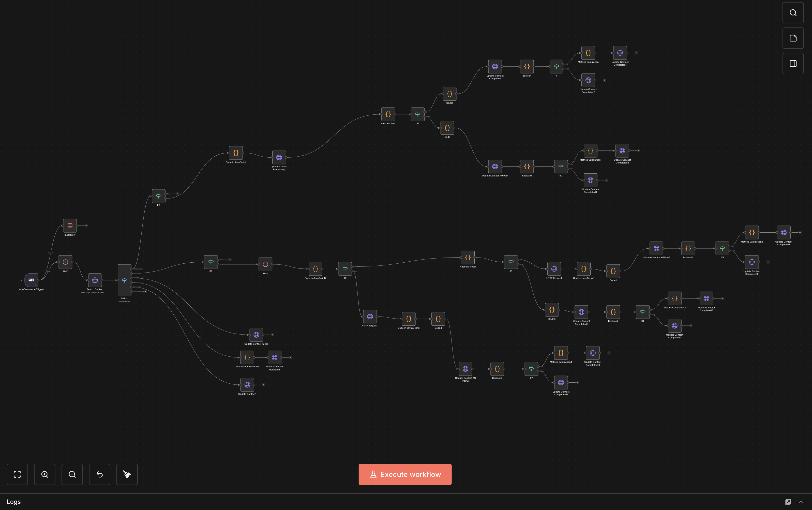
Task: Open Update Contact Completed5 node
Action: pyautogui.click(x=581, y=312)
